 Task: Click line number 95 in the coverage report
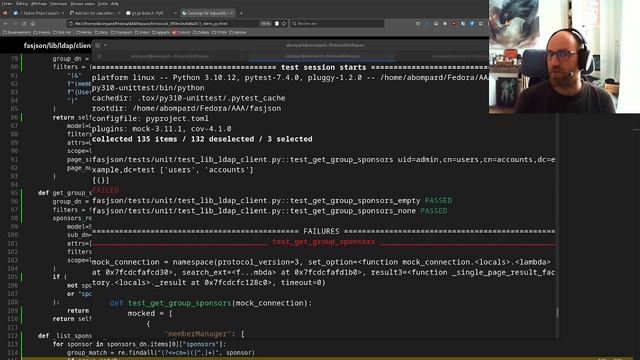pos(14,193)
